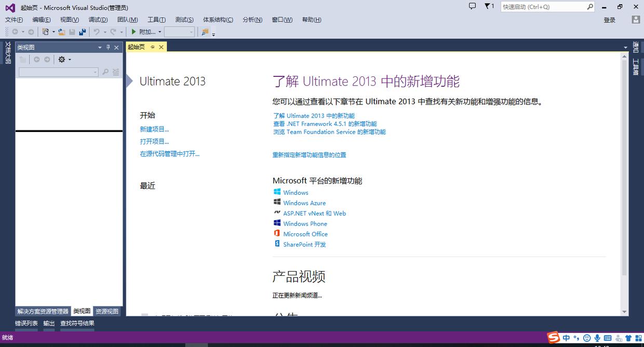Screen dimensions: 644x347
Task: Click the New Project toolbar icon
Action: (x=45, y=32)
